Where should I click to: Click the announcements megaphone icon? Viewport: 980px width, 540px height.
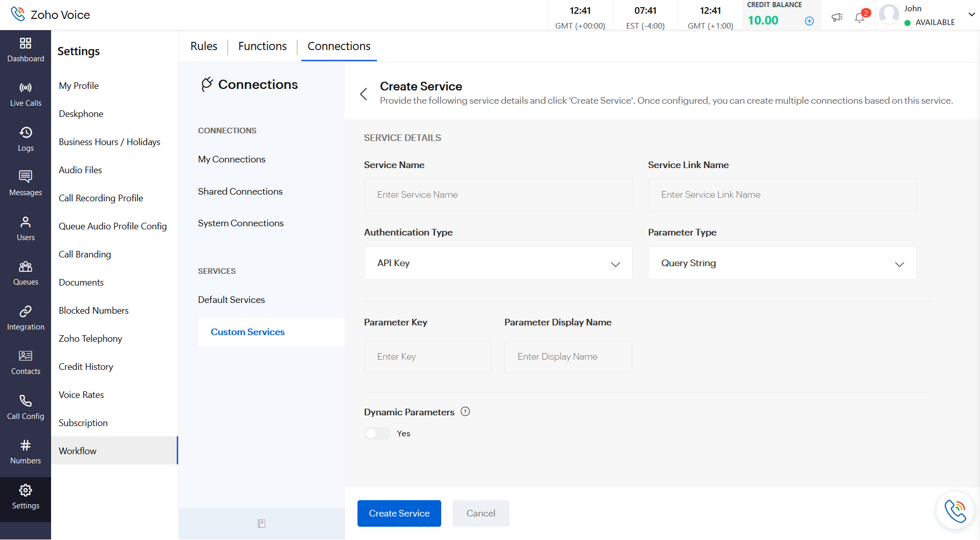click(836, 17)
